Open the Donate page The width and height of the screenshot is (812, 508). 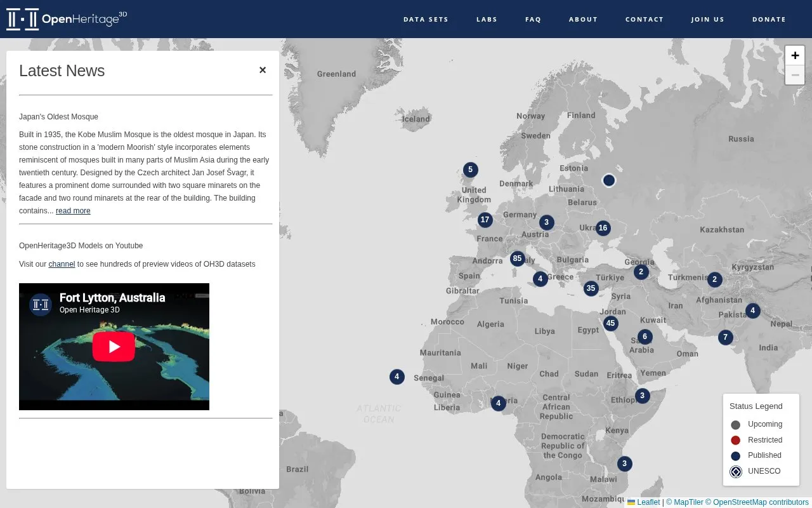[x=769, y=19]
